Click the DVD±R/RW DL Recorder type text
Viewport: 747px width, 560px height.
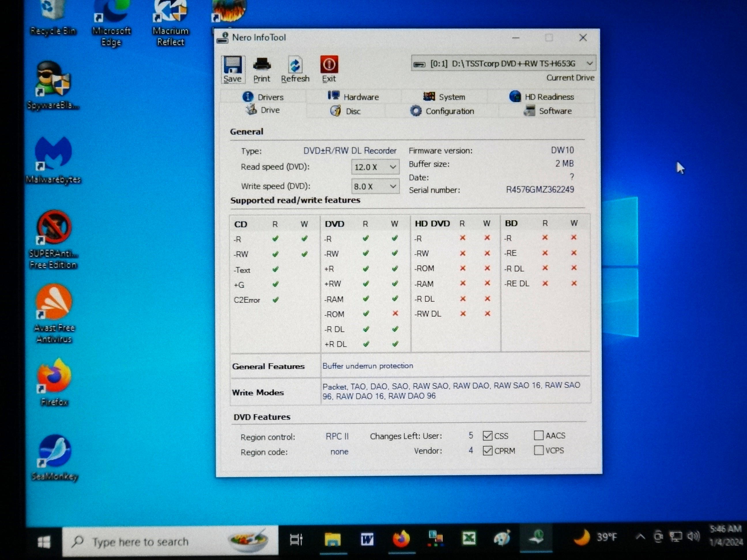tap(350, 151)
